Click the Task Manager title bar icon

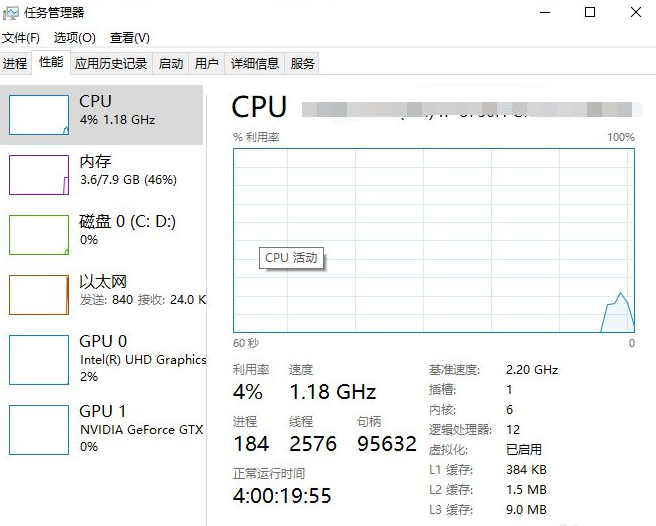click(x=10, y=13)
